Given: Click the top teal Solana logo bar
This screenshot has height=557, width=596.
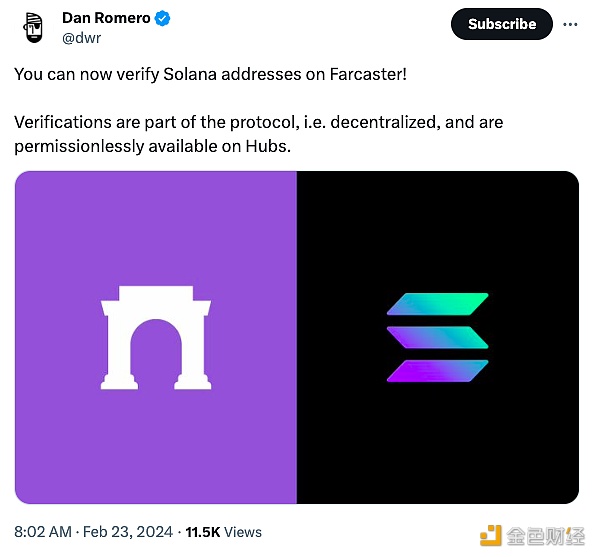Looking at the screenshot, I should click(x=437, y=304).
